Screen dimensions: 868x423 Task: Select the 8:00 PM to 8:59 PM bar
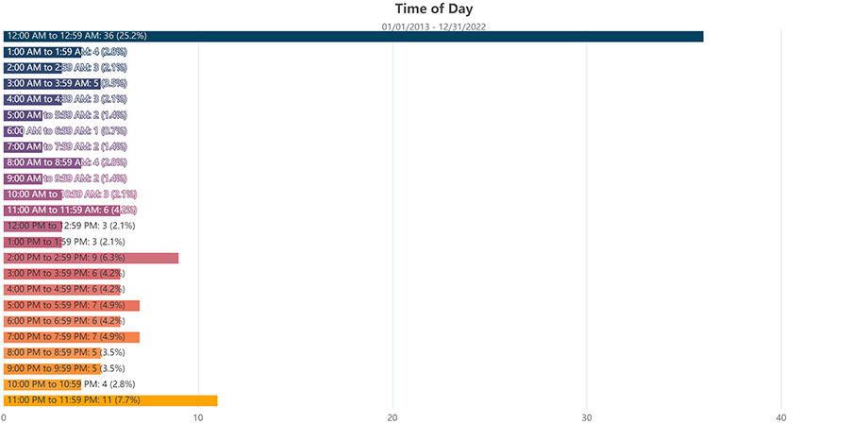[52, 353]
